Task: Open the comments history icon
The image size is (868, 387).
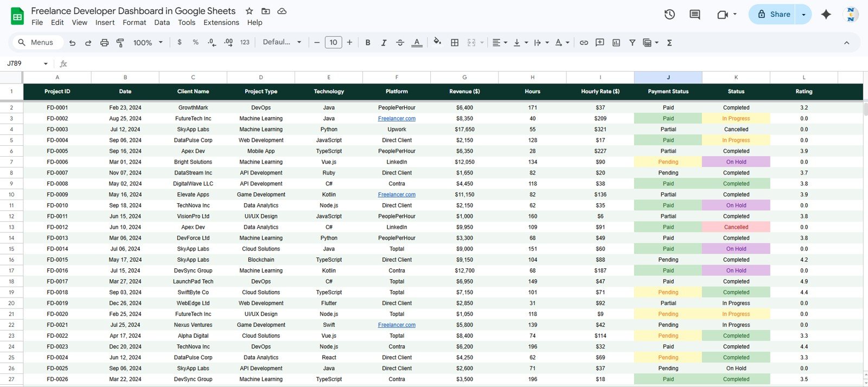Action: click(x=694, y=15)
